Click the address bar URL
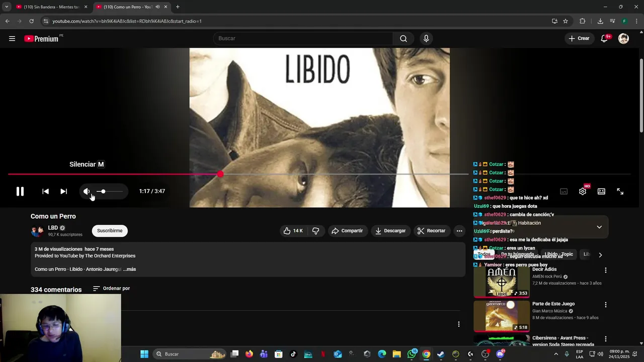 127,21
